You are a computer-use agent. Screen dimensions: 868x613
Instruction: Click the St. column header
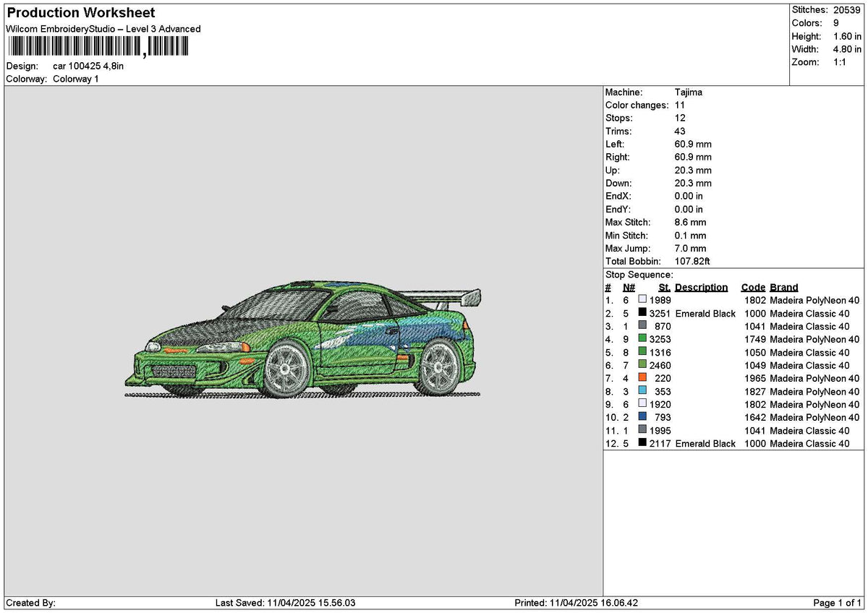click(x=665, y=287)
